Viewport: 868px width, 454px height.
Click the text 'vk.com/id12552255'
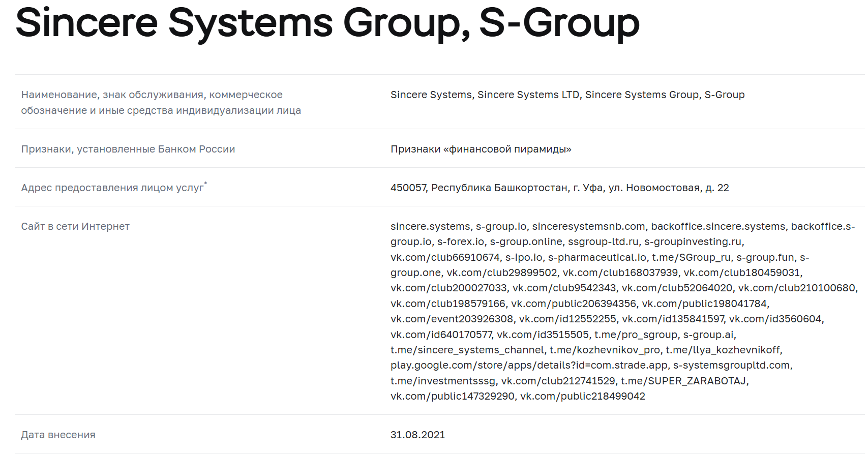567,319
